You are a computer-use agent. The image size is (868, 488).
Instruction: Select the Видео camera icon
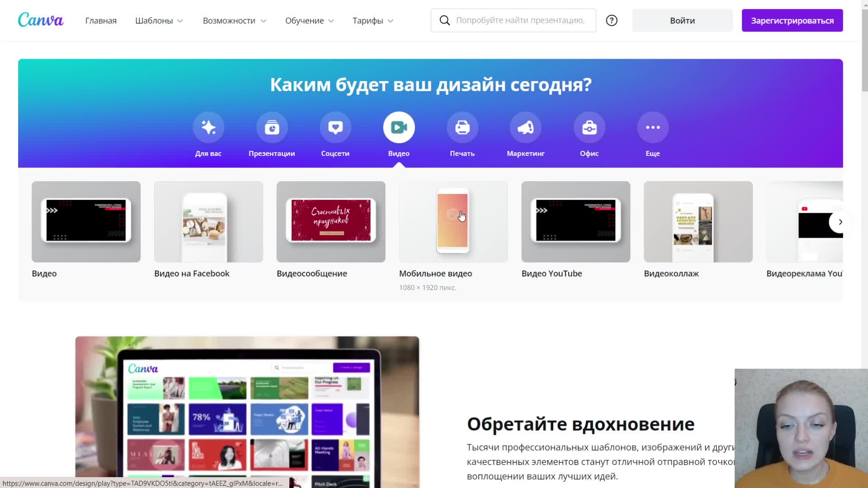399,127
